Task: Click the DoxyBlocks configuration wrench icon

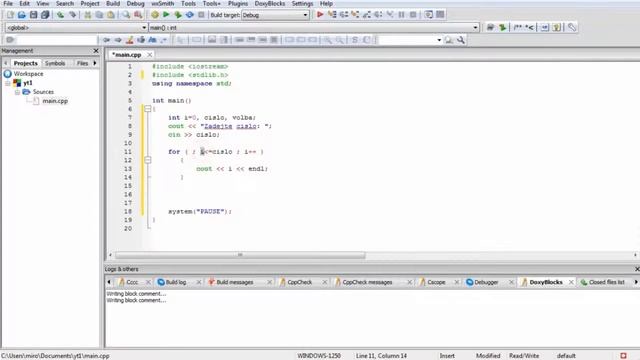Action: (572, 27)
